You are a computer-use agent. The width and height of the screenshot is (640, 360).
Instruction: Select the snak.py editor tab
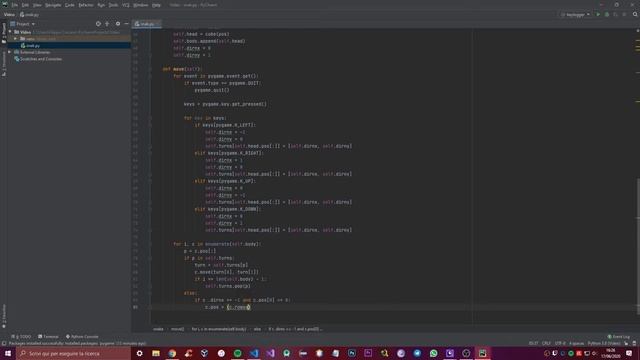point(147,24)
